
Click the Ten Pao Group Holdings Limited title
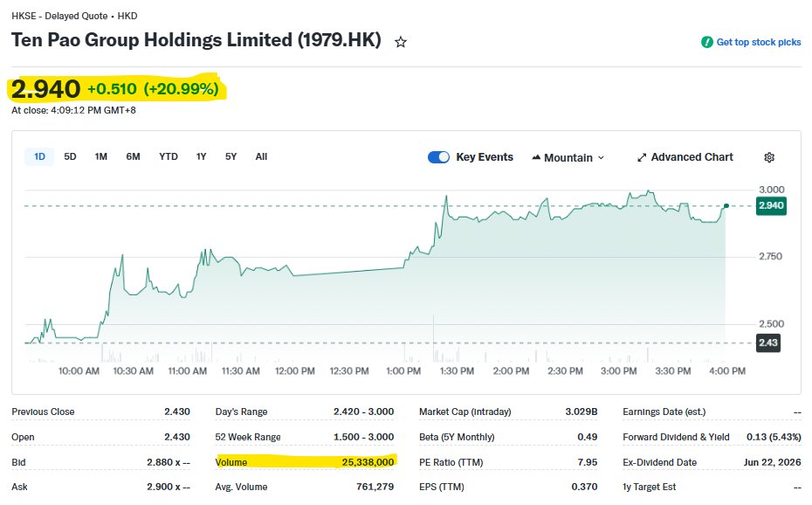click(196, 40)
